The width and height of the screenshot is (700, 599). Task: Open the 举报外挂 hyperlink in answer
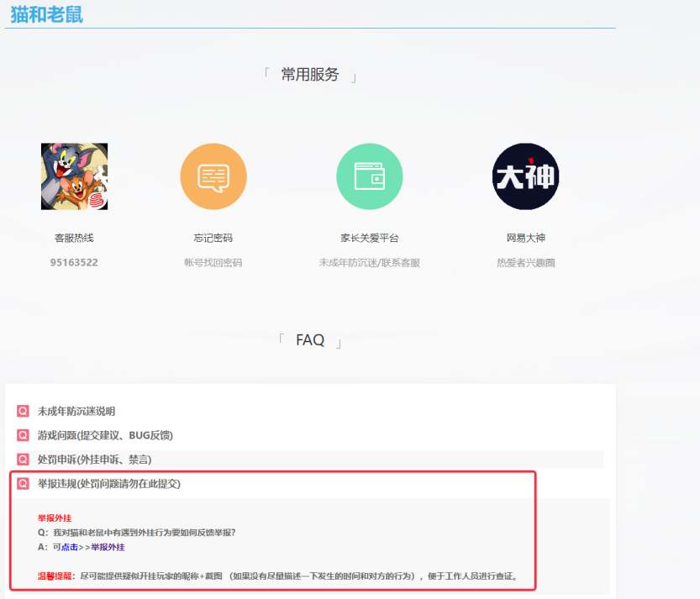[x=108, y=547]
